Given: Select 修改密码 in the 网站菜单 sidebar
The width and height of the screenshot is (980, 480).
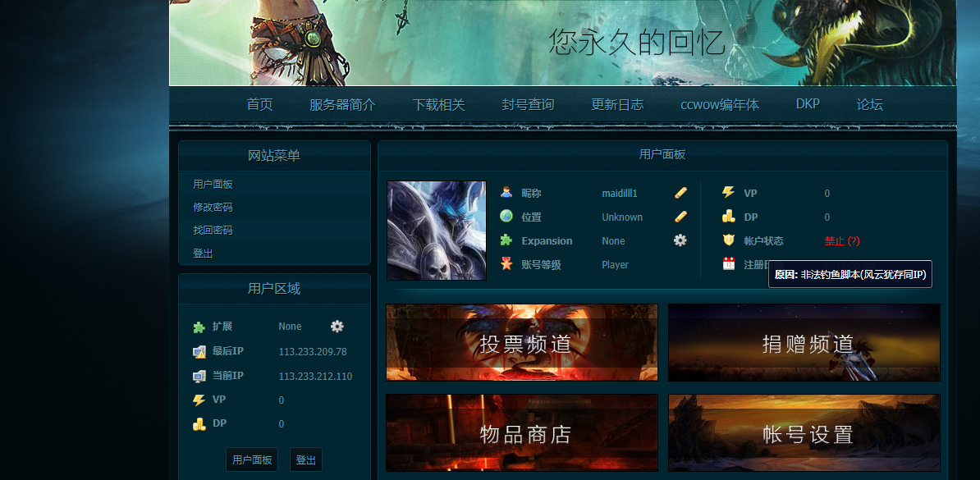Looking at the screenshot, I should point(213,208).
